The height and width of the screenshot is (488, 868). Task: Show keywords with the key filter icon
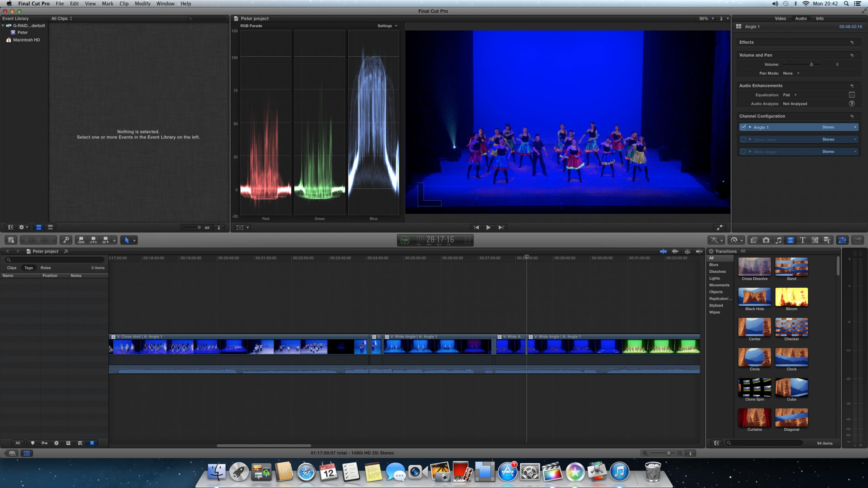(x=44, y=443)
